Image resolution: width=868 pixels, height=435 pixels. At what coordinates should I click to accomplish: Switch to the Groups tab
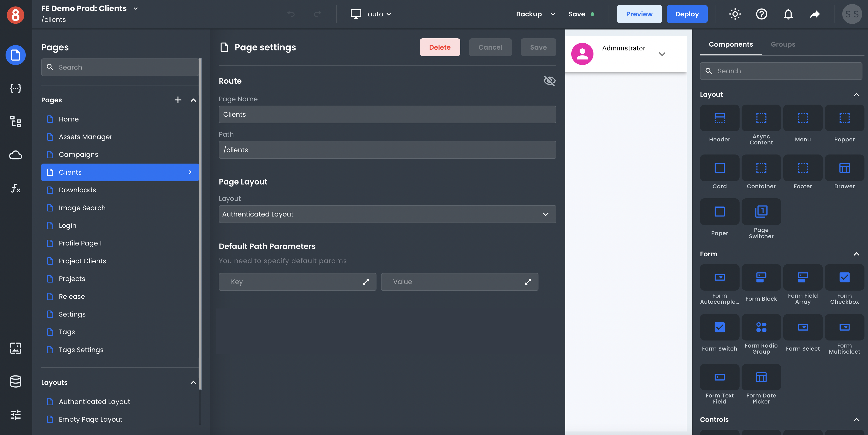pyautogui.click(x=783, y=44)
